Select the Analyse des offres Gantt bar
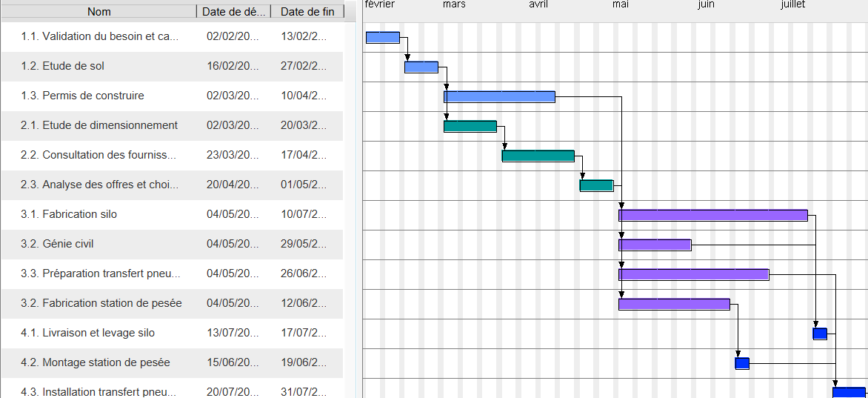 (596, 186)
